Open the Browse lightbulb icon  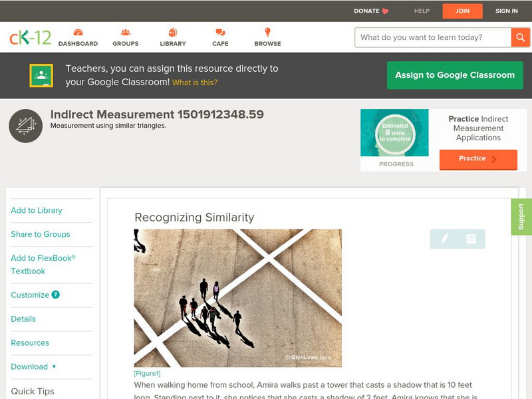[x=268, y=32]
